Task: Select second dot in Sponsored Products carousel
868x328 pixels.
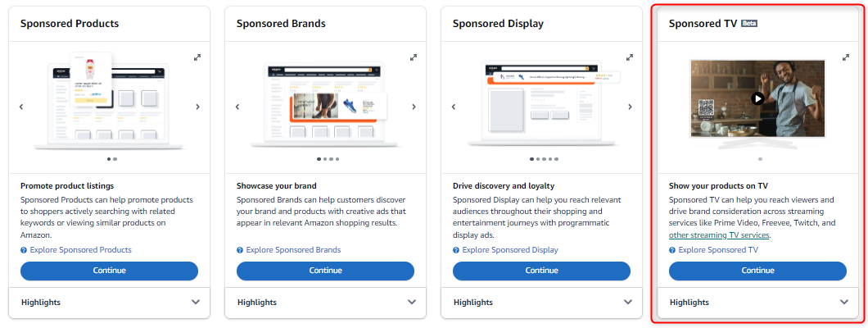Action: click(115, 159)
